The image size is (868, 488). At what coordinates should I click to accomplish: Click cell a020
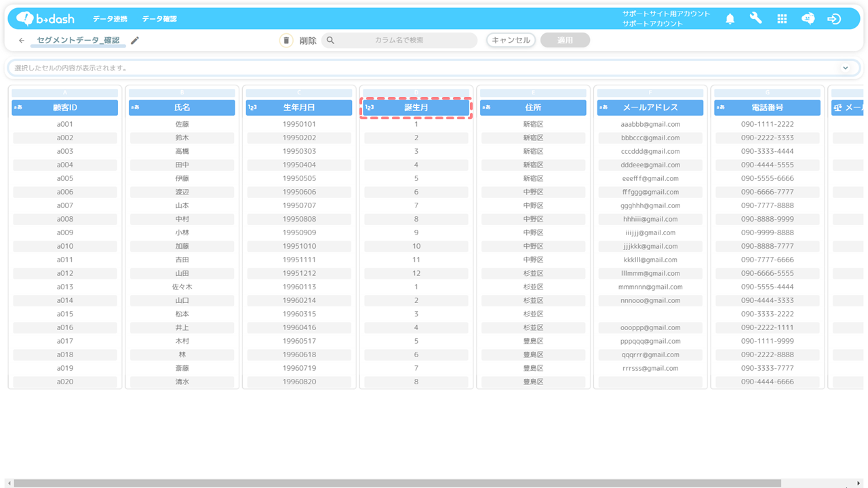click(x=65, y=382)
